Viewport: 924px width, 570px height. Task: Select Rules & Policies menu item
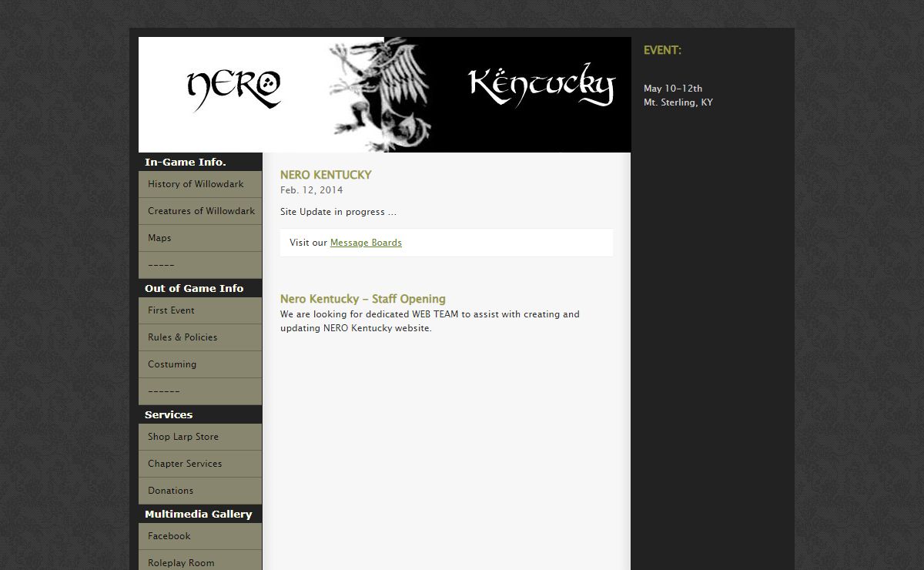coord(200,337)
